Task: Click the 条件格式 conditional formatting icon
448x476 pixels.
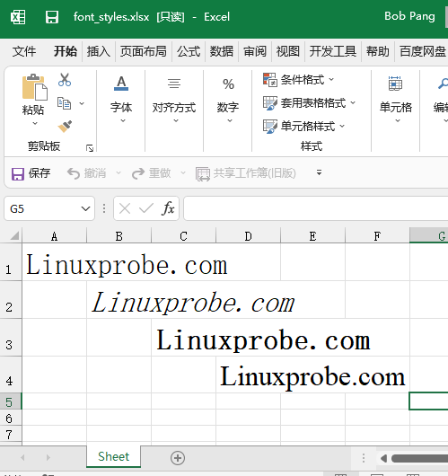Action: (270, 80)
